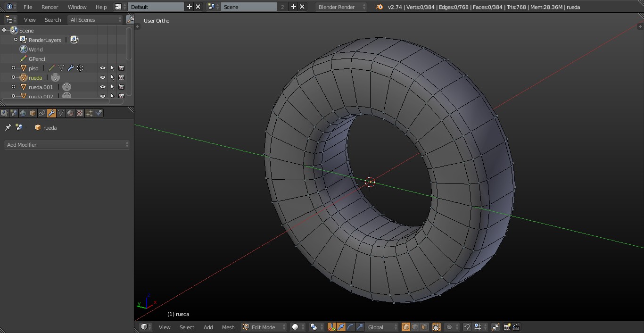Hide rueda with its eye icon
644x333 pixels.
point(102,77)
